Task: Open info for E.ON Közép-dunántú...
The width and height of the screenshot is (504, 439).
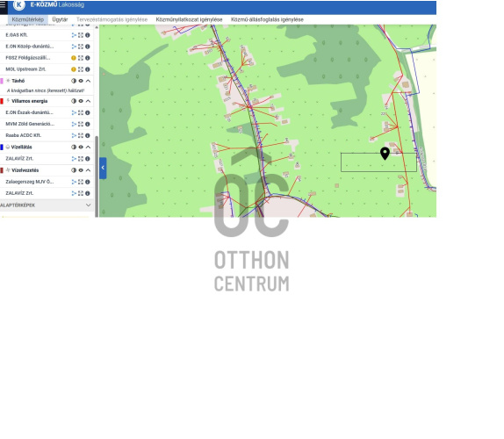Action: (x=88, y=47)
